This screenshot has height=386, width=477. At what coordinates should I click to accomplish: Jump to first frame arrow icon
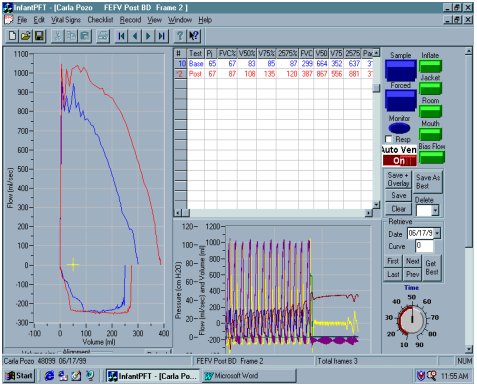click(x=122, y=36)
